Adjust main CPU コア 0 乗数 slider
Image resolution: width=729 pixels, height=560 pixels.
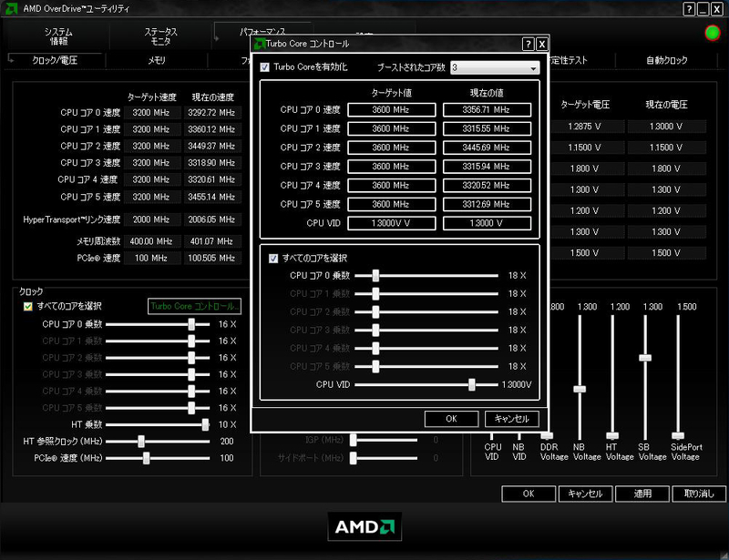coord(191,324)
